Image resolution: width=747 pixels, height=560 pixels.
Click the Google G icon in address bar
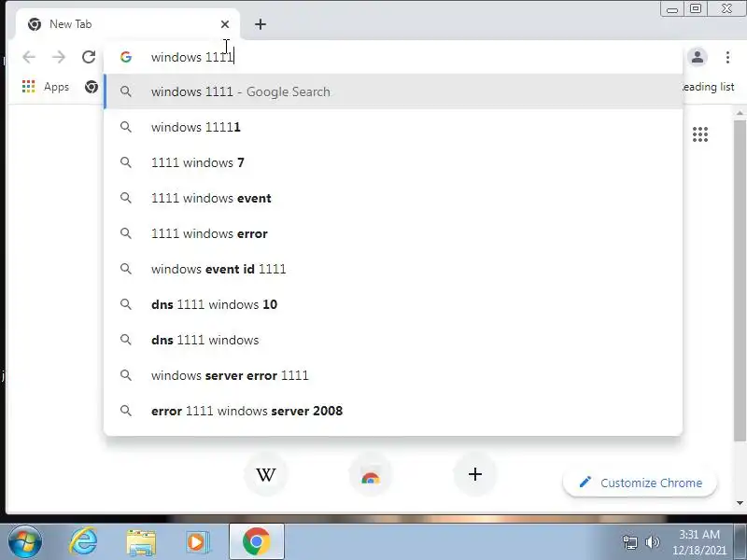[126, 57]
